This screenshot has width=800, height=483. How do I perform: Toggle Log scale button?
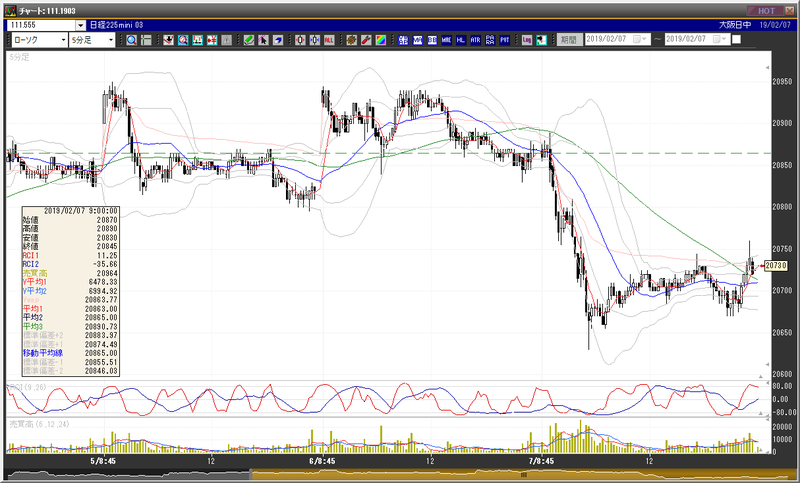point(527,40)
